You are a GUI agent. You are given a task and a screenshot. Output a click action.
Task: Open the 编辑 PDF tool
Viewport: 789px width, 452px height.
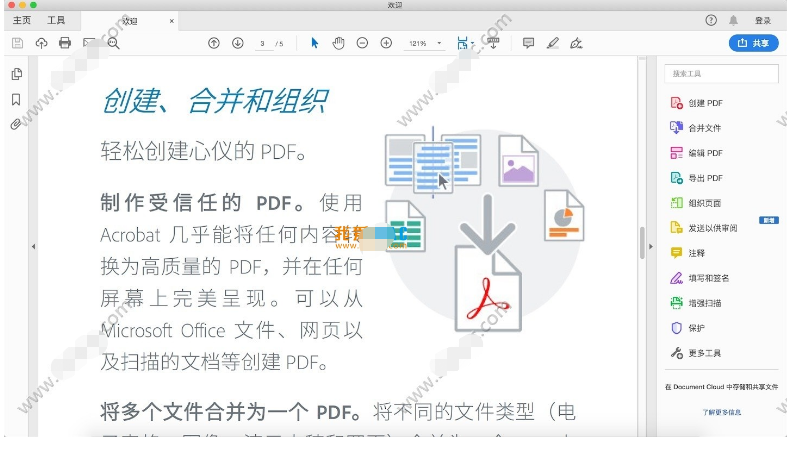pyautogui.click(x=697, y=153)
